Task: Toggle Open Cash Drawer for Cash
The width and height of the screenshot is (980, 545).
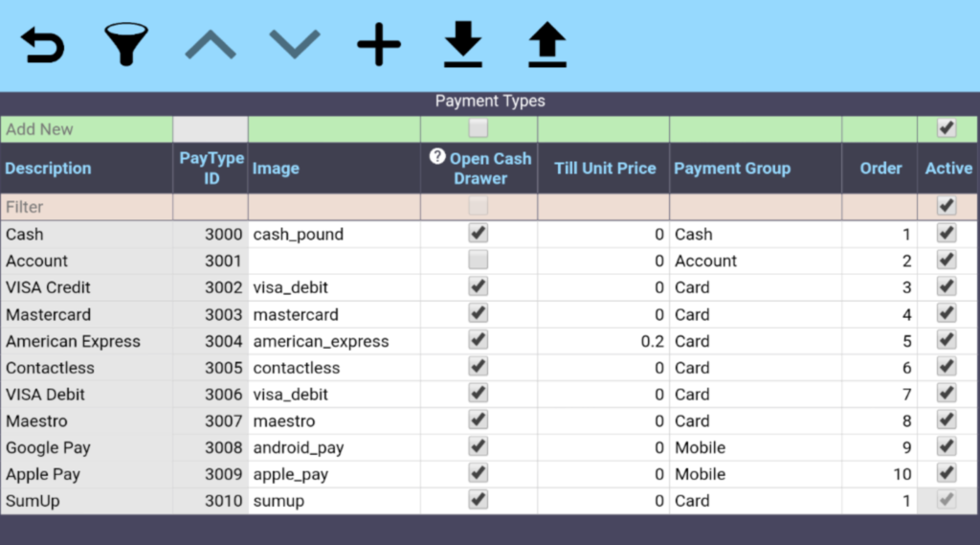Action: click(x=479, y=234)
